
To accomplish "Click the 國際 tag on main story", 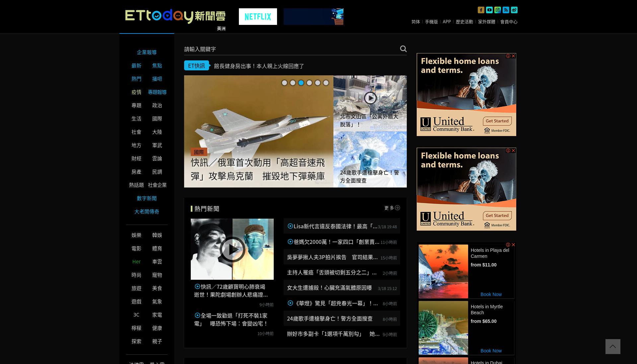I will 199,152.
